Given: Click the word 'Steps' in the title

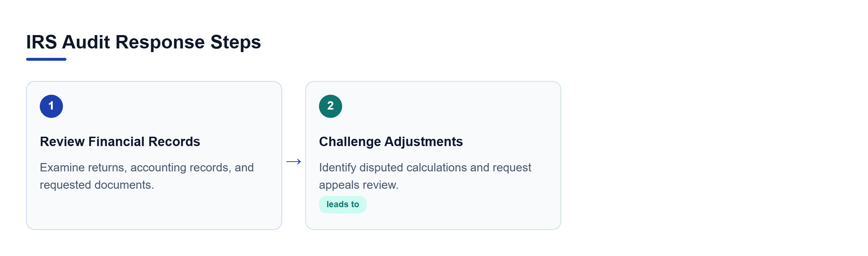Looking at the screenshot, I should pos(236,42).
